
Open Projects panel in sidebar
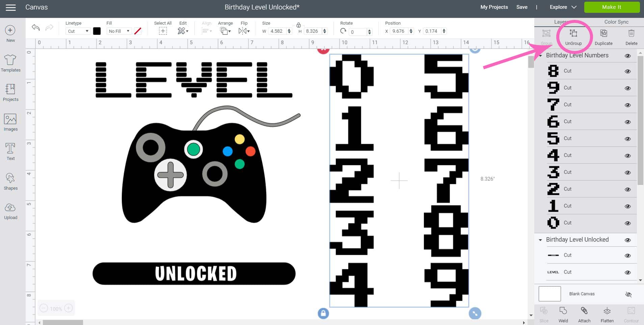[x=10, y=93]
